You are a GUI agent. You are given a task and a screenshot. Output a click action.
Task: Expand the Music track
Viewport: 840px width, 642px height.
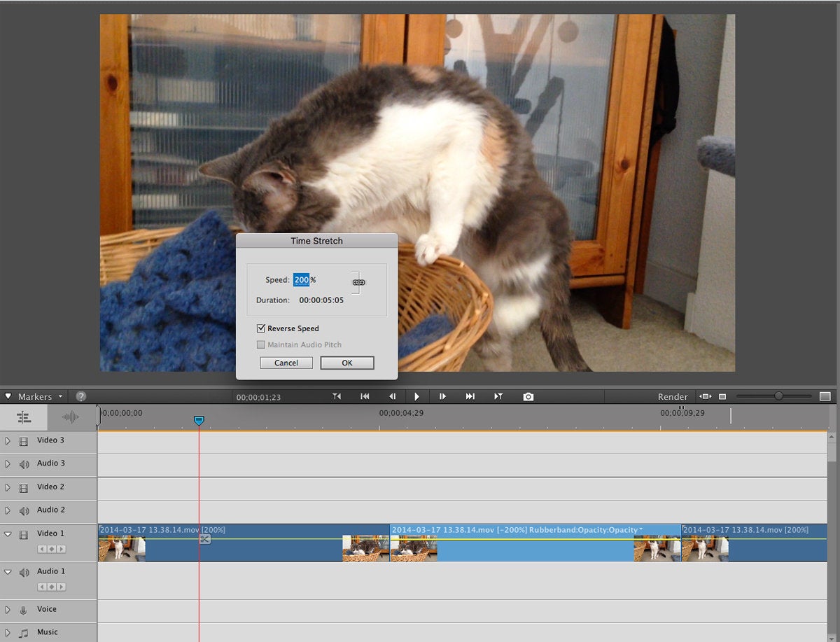[x=8, y=633]
